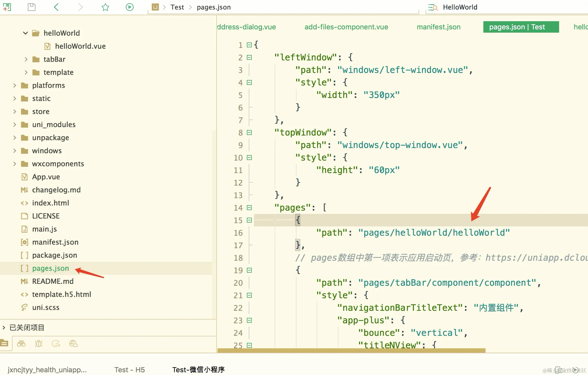This screenshot has height=375, width=588.
Task: Open jxncjtyy_health_uniapp console tab
Action: (47, 370)
